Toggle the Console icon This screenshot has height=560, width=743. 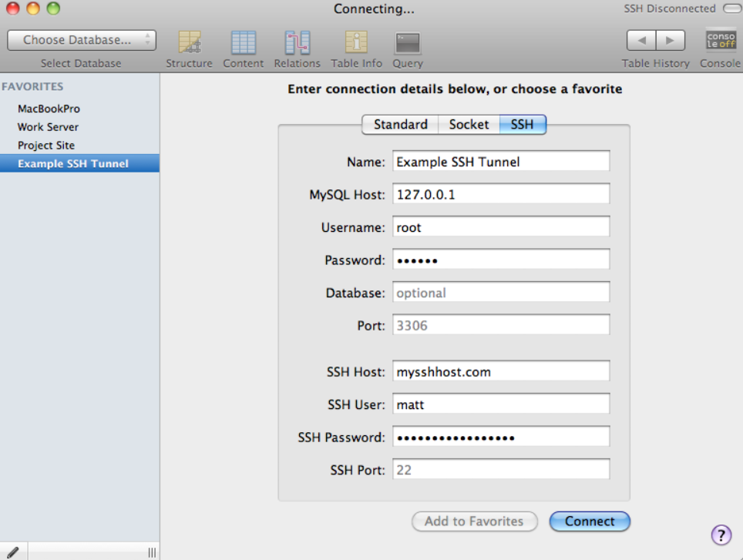[721, 40]
